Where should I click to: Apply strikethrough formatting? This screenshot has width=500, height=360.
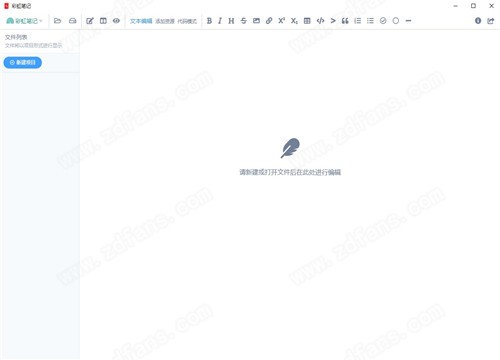(244, 21)
